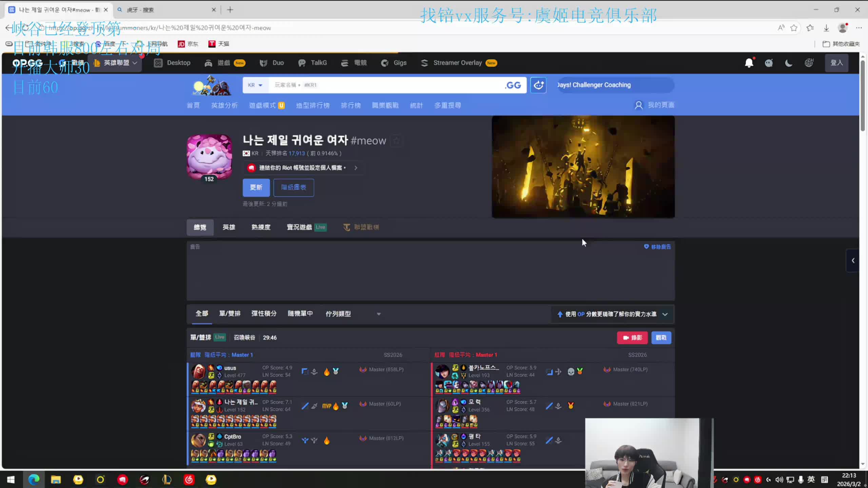
Task: Open the side panel collapse arrow
Action: coord(853,261)
